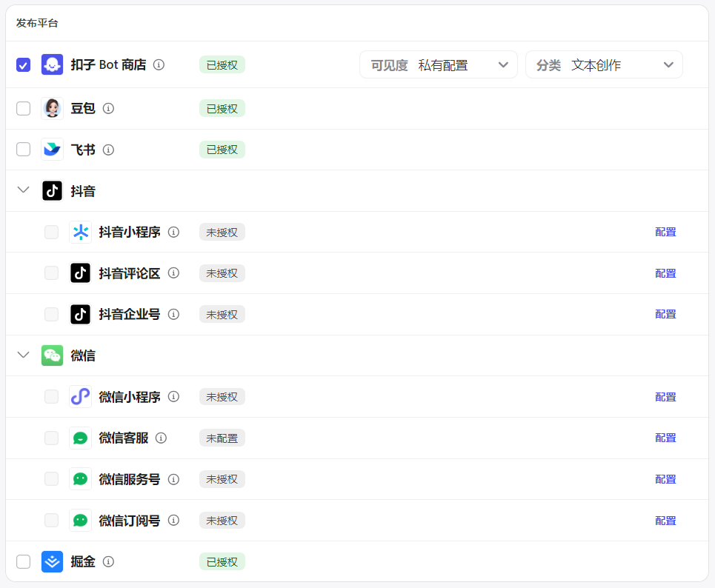Click the 飞书 logo icon
The height and width of the screenshot is (588, 715).
tap(52, 150)
